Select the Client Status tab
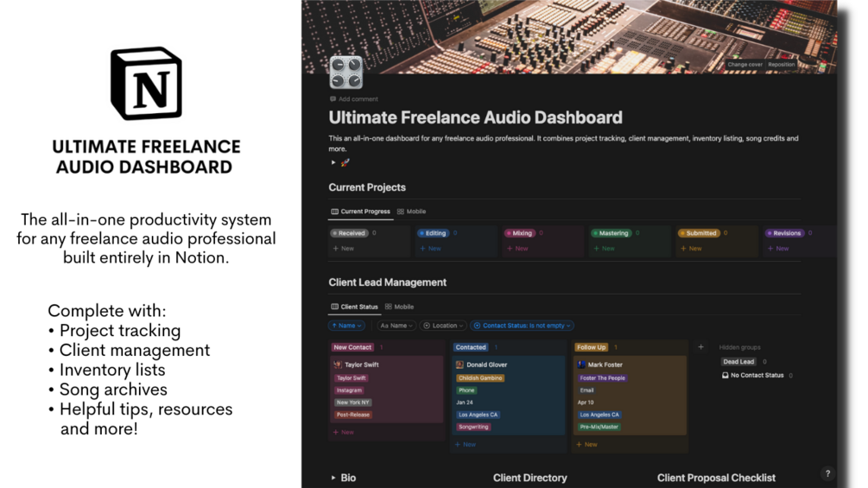The width and height of the screenshot is (868, 488). 354,307
